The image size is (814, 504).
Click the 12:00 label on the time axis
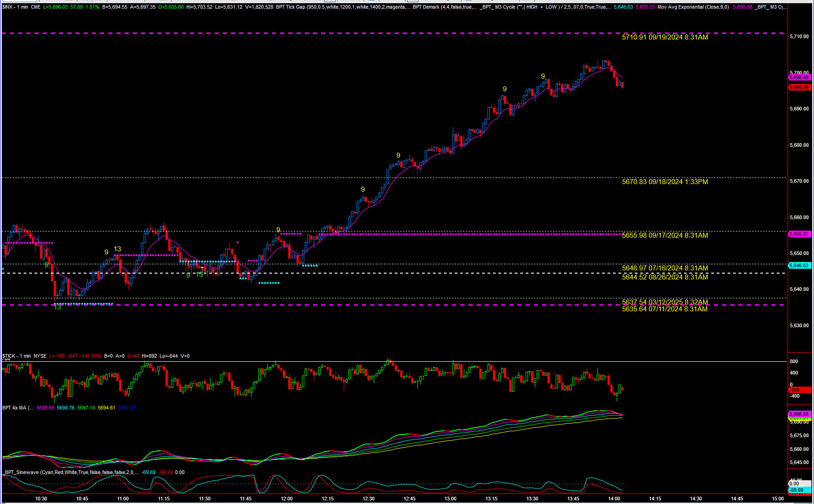[x=287, y=499]
